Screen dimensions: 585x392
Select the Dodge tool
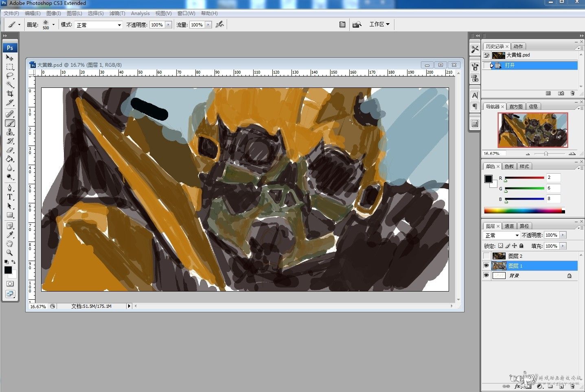(x=10, y=177)
